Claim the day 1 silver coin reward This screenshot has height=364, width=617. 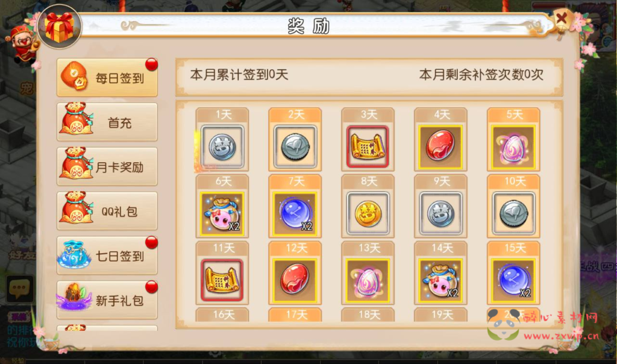pyautogui.click(x=222, y=147)
